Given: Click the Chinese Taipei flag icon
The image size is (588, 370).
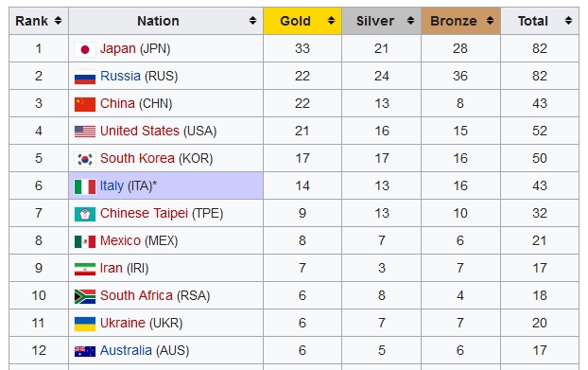Looking at the screenshot, I should (85, 214).
